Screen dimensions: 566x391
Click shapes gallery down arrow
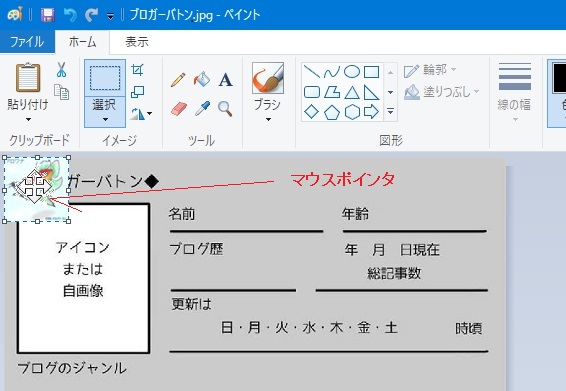coord(390,92)
